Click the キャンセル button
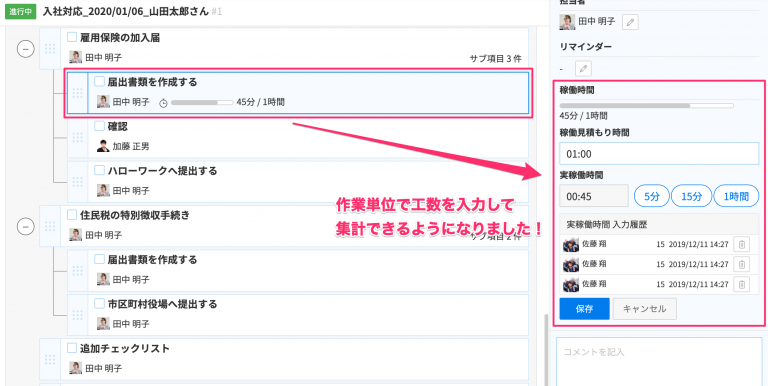 (645, 309)
